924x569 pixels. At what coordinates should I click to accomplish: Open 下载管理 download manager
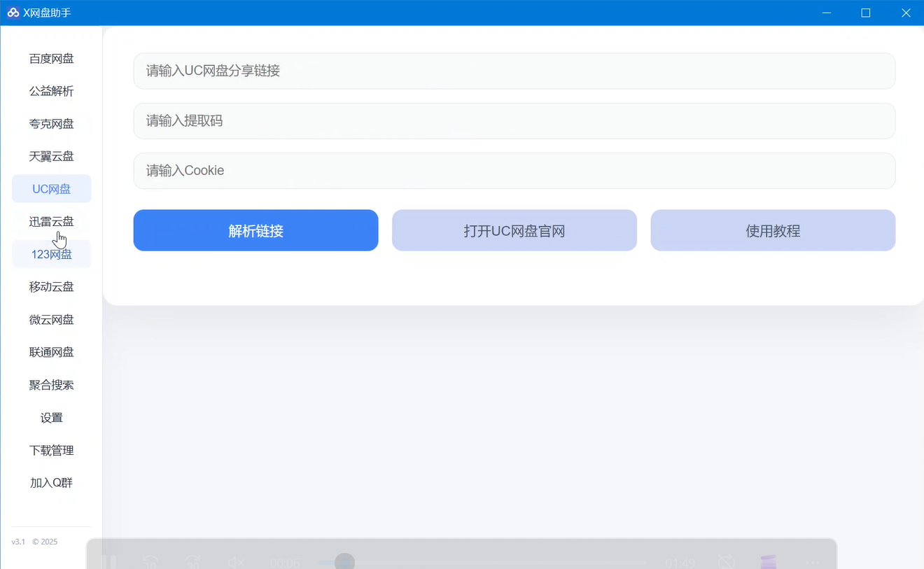pyautogui.click(x=51, y=450)
